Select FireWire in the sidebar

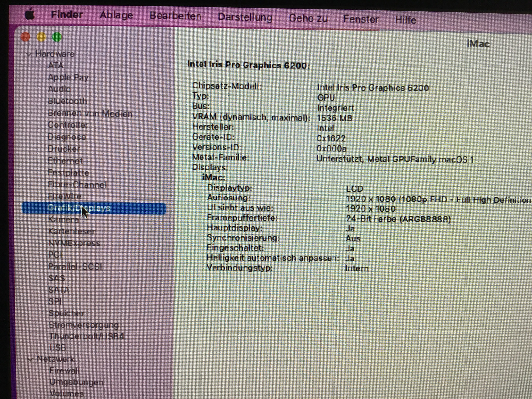(65, 196)
